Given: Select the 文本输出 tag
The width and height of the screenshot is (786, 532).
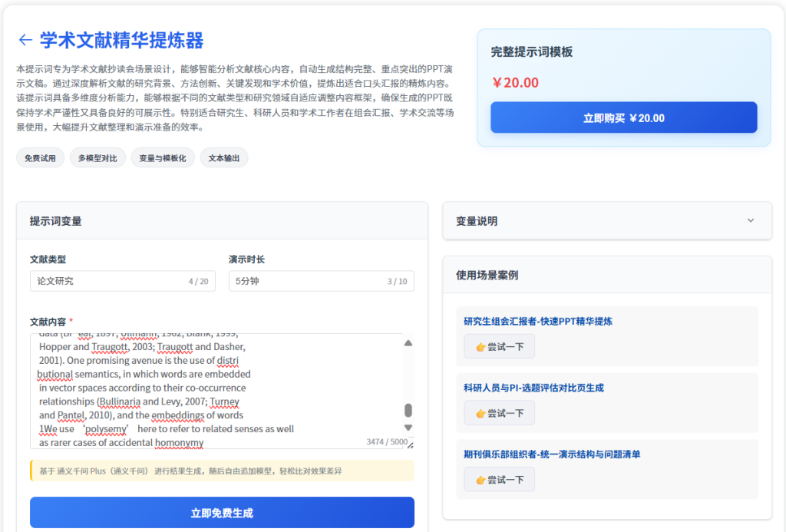Looking at the screenshot, I should coord(224,158).
